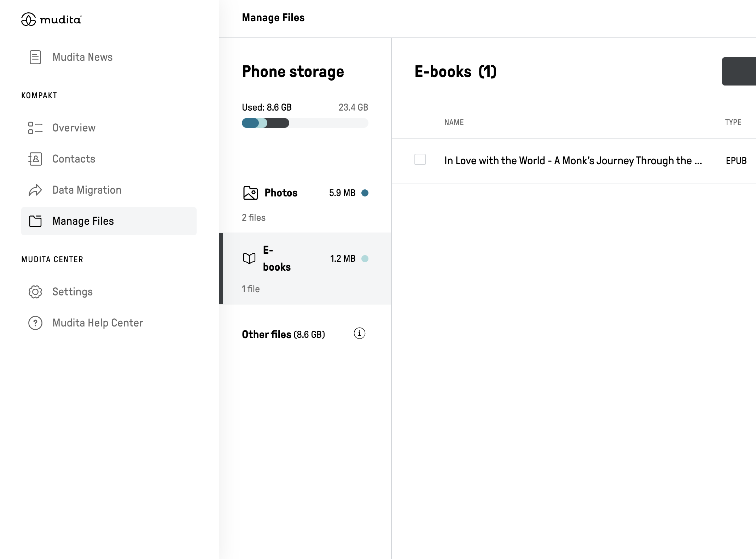Click the Overview list icon
The image size is (756, 559).
tap(35, 128)
